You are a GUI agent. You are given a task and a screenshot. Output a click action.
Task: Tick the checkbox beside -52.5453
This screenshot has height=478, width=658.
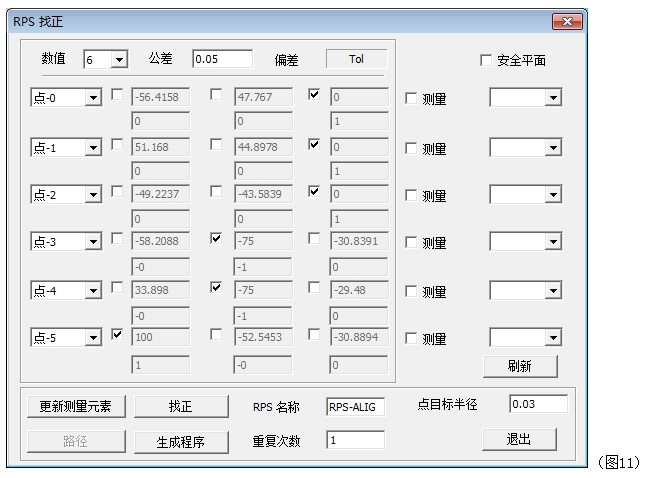coord(216,334)
